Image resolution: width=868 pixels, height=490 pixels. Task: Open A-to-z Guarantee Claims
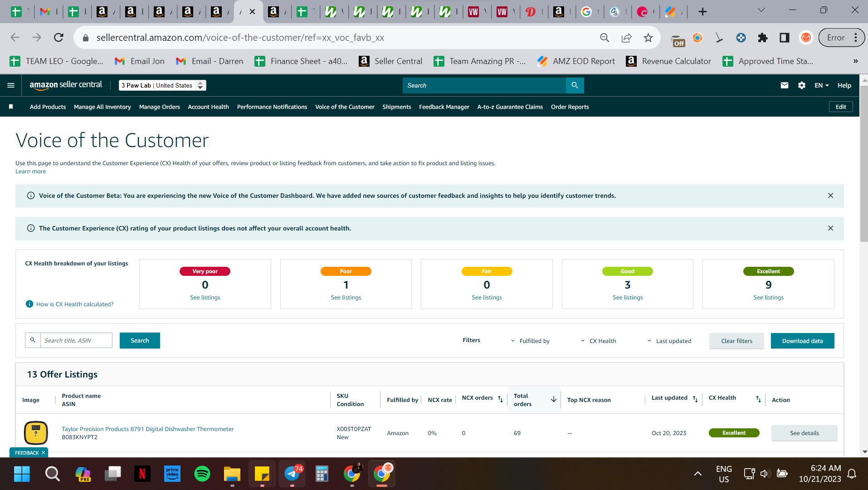click(x=510, y=107)
